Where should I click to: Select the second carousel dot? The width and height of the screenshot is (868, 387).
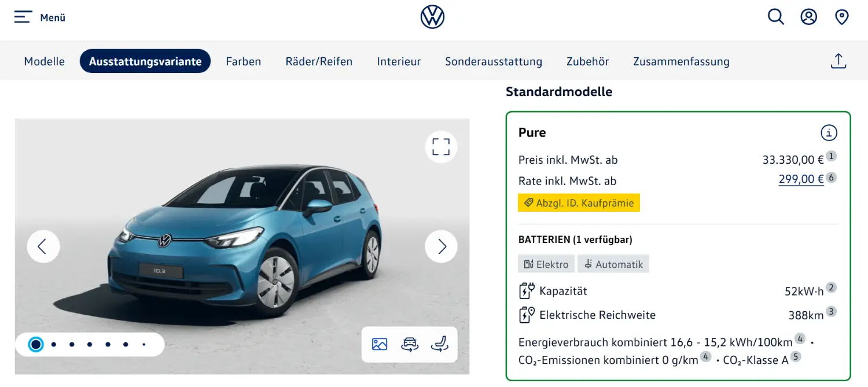[x=53, y=345]
